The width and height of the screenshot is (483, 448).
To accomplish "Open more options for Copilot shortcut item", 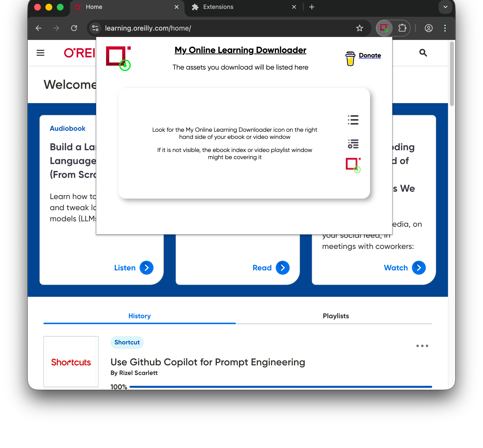I will coord(422,346).
